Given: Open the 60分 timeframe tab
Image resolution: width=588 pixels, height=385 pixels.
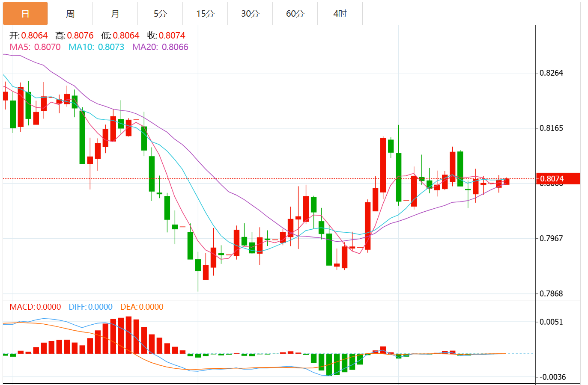Looking at the screenshot, I should pyautogui.click(x=295, y=14).
